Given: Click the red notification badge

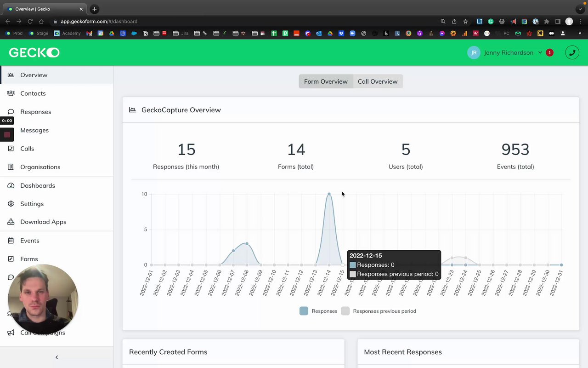Looking at the screenshot, I should click(549, 52).
